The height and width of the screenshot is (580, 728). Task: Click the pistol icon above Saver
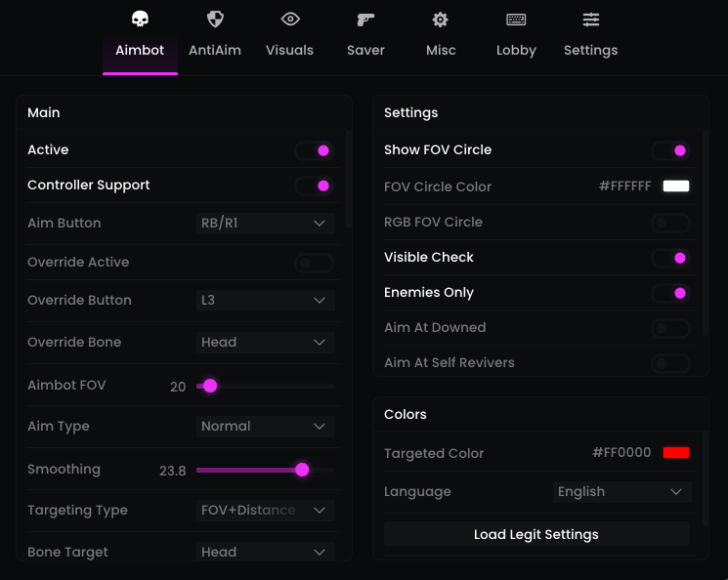365,20
